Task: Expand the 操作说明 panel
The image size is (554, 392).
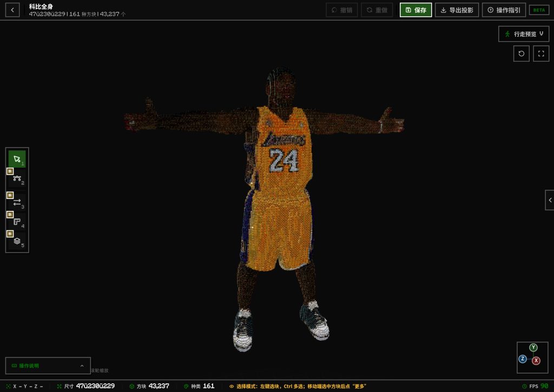Action: point(48,366)
